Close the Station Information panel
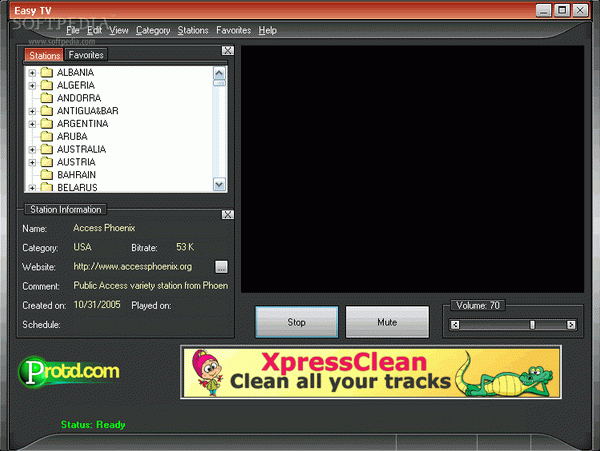The width and height of the screenshot is (600, 451). pos(228,215)
